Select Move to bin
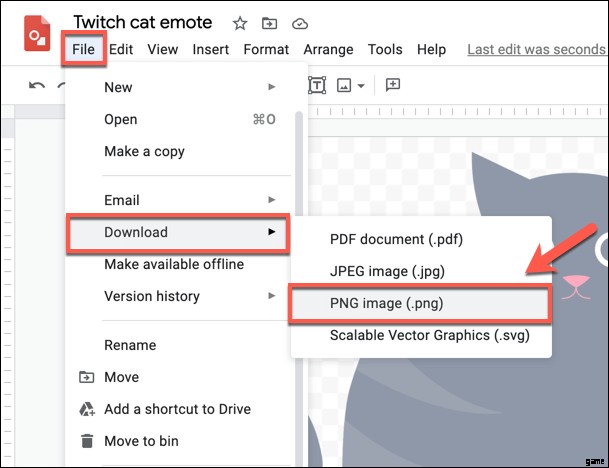The image size is (609, 468). (x=178, y=441)
